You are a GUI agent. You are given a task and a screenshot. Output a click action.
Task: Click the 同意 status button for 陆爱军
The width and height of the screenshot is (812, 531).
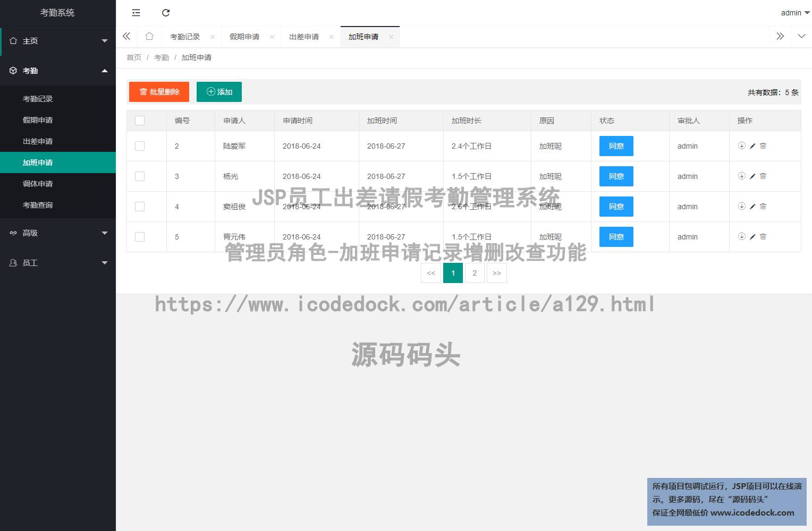pyautogui.click(x=616, y=146)
